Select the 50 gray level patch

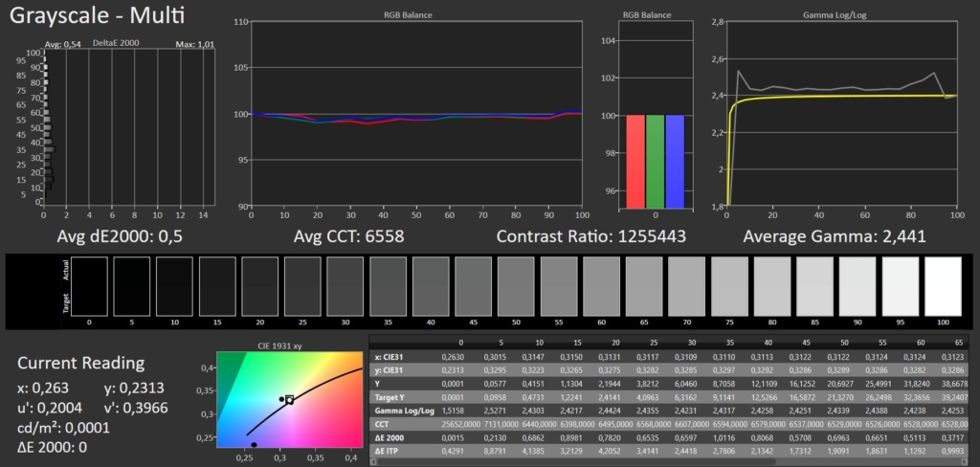518,286
